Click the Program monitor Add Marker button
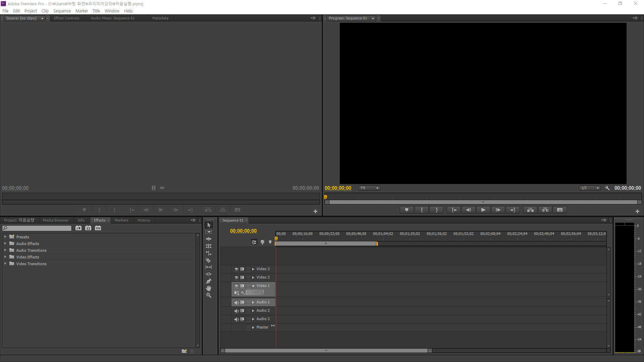 coord(407,210)
